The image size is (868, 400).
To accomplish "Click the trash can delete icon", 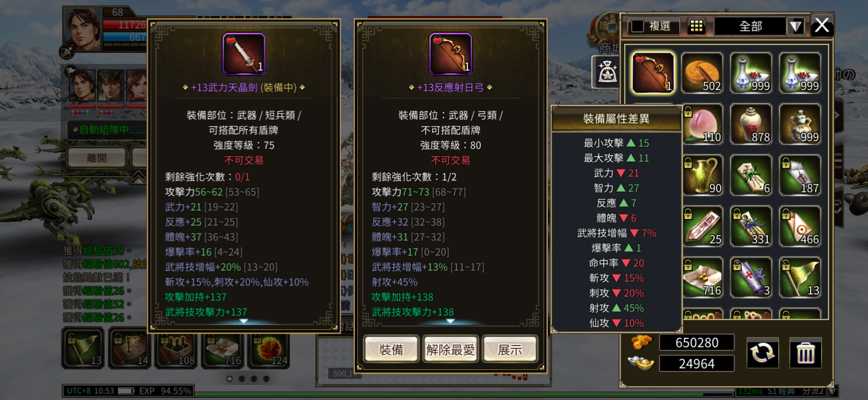I will click(805, 353).
